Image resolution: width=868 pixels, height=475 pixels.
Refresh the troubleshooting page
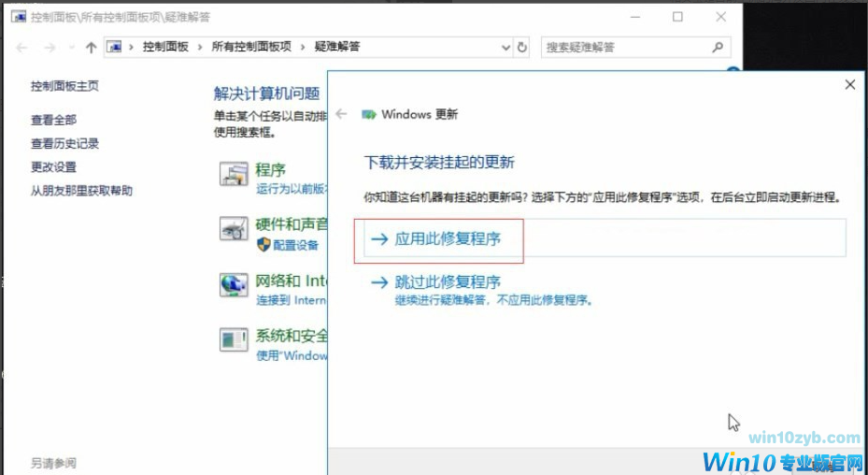point(522,48)
